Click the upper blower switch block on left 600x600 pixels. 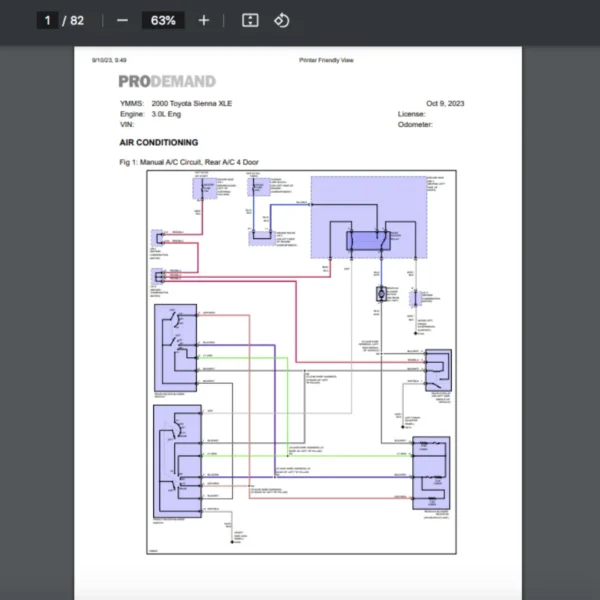(x=176, y=347)
